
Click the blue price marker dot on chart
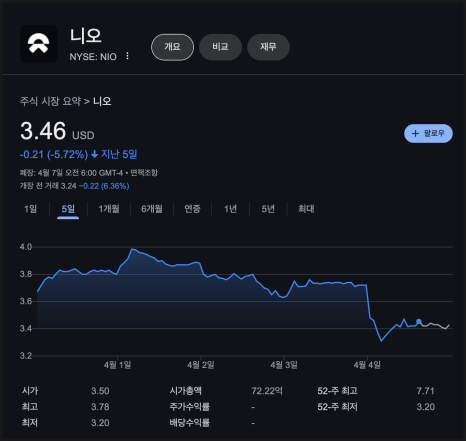coord(419,322)
